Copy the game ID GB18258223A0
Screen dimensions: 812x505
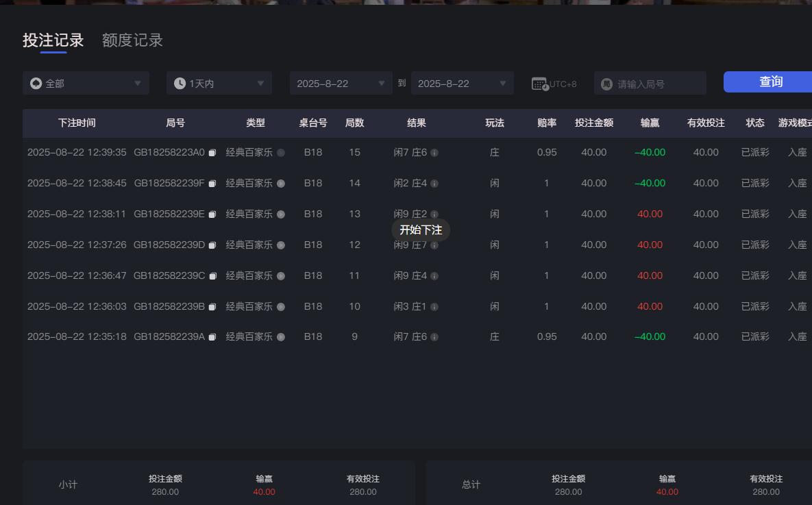(212, 152)
